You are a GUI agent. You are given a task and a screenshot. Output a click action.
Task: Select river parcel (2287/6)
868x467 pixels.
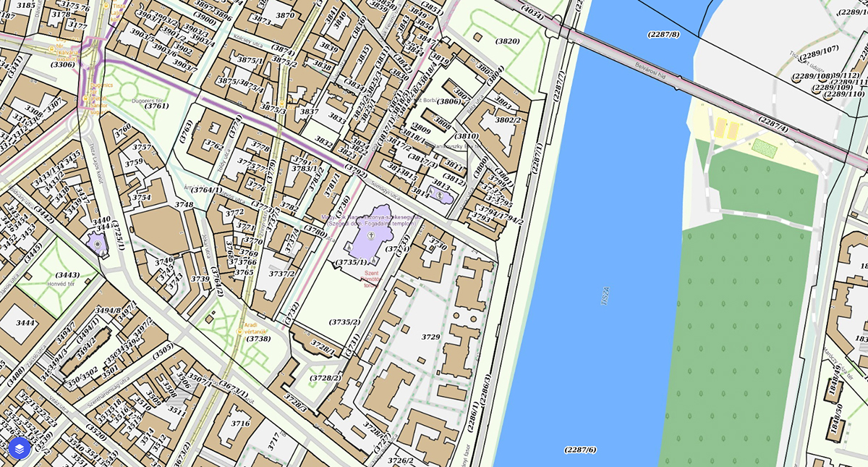tap(580, 450)
